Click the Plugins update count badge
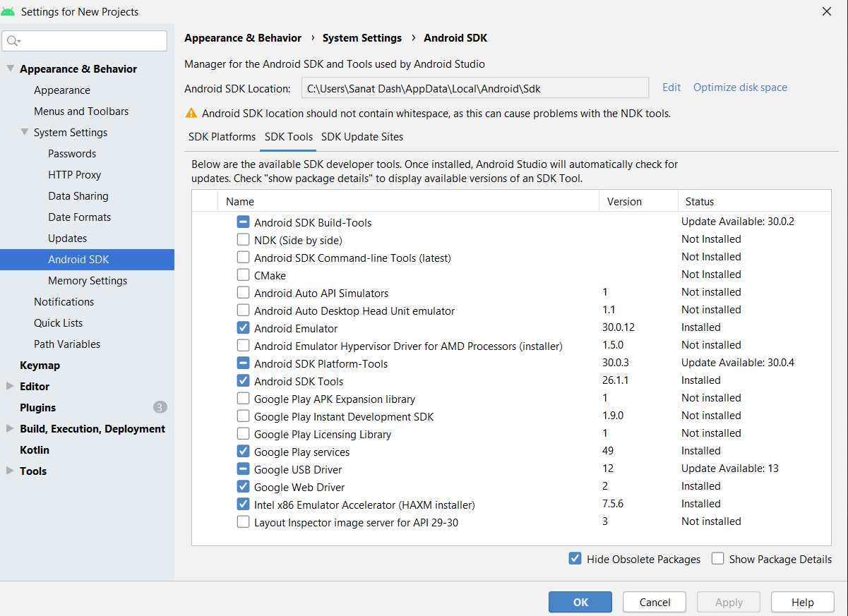This screenshot has width=848, height=616. click(x=160, y=407)
